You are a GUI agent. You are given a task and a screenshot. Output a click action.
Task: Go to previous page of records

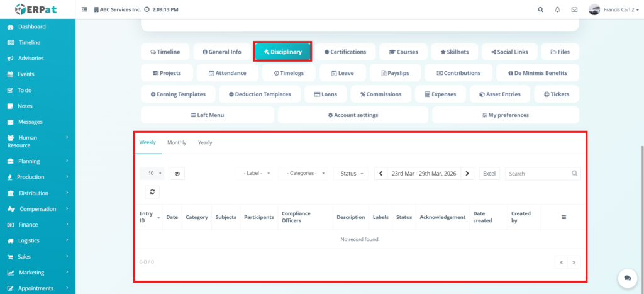click(x=561, y=262)
